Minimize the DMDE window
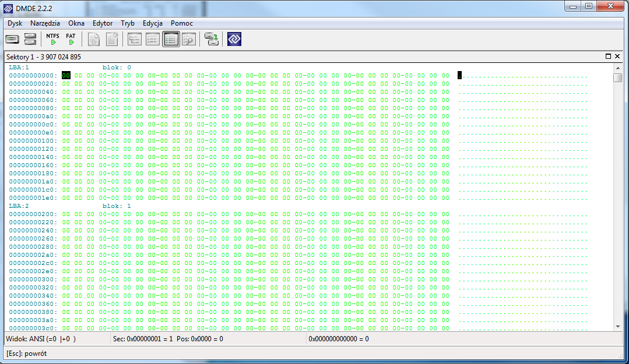Viewport: 629px width, 364px height. pyautogui.click(x=573, y=6)
